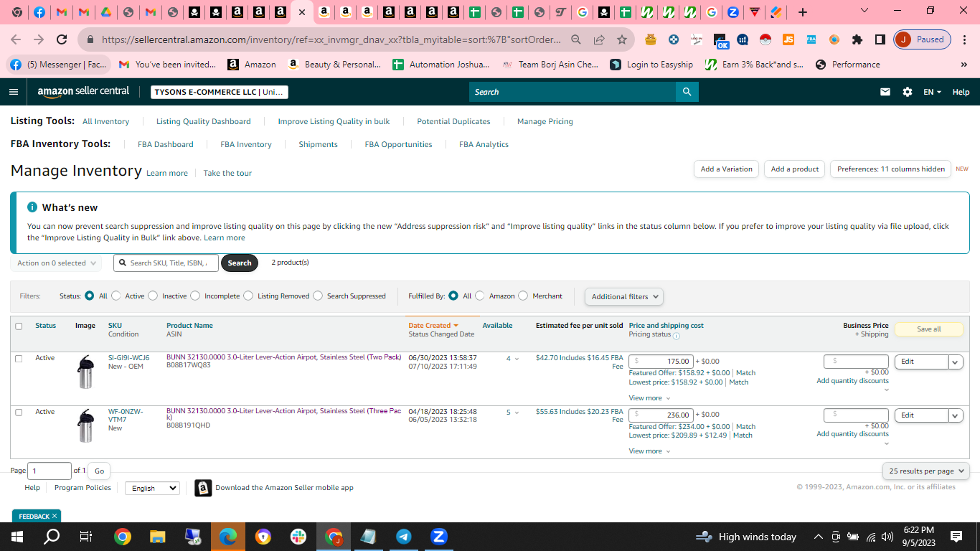The height and width of the screenshot is (551, 980).
Task: Click the Save all button
Action: pos(928,329)
